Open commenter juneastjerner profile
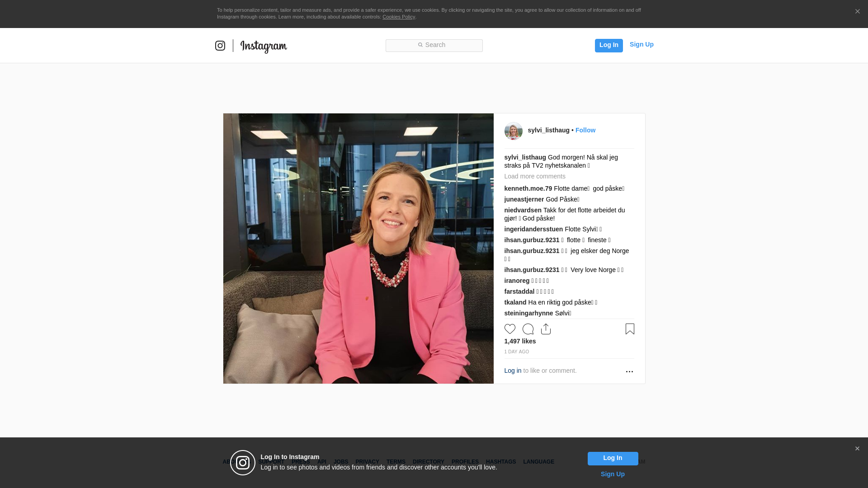Image resolution: width=868 pixels, height=488 pixels. [524, 199]
